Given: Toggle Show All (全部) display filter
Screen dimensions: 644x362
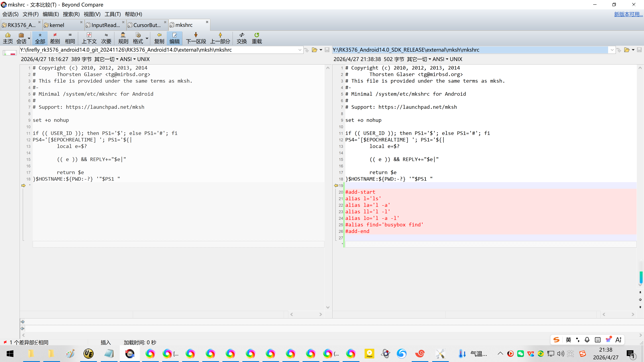Looking at the screenshot, I should [40, 38].
